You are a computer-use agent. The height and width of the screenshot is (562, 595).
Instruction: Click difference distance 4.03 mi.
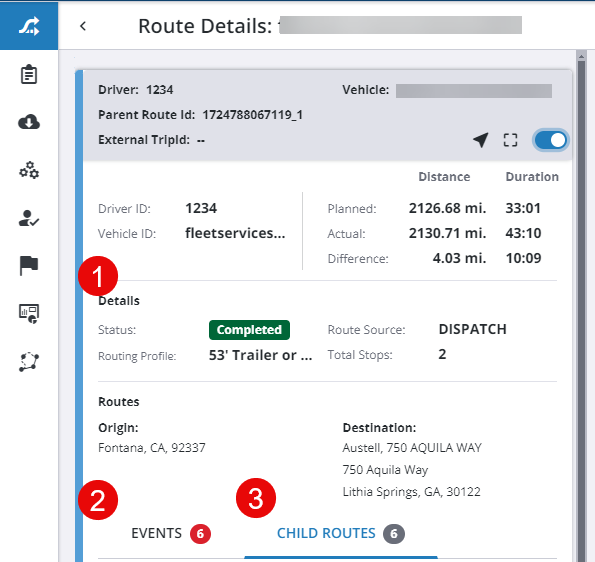(460, 258)
